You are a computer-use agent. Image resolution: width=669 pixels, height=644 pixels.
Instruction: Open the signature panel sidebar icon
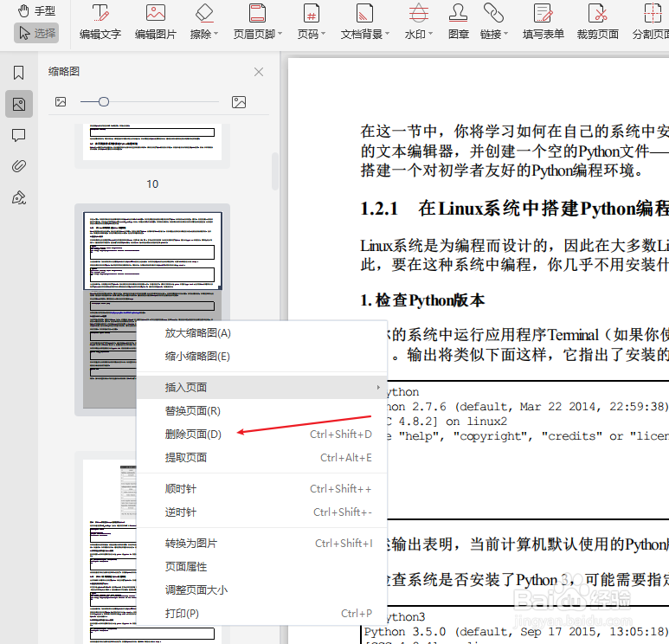pos(19,197)
